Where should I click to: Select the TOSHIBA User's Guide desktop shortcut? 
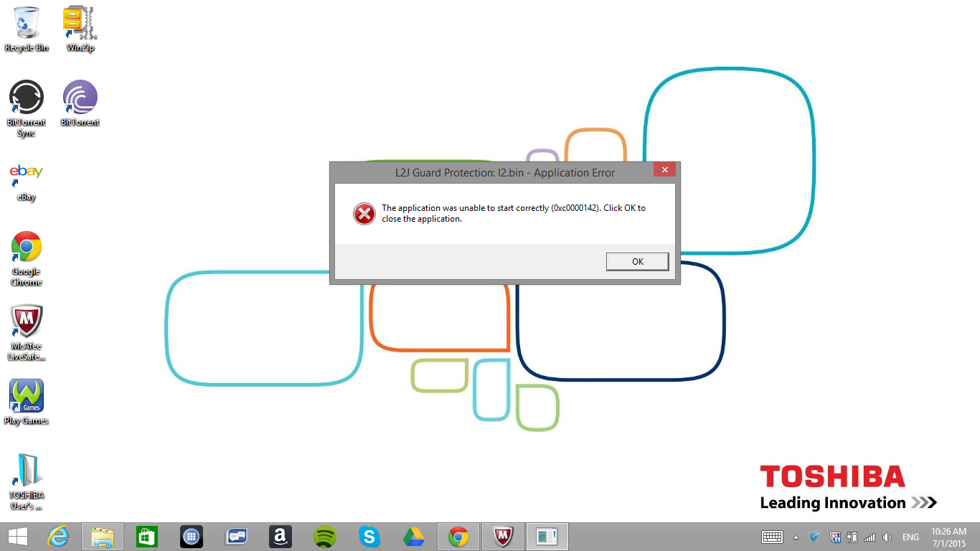click(x=27, y=481)
